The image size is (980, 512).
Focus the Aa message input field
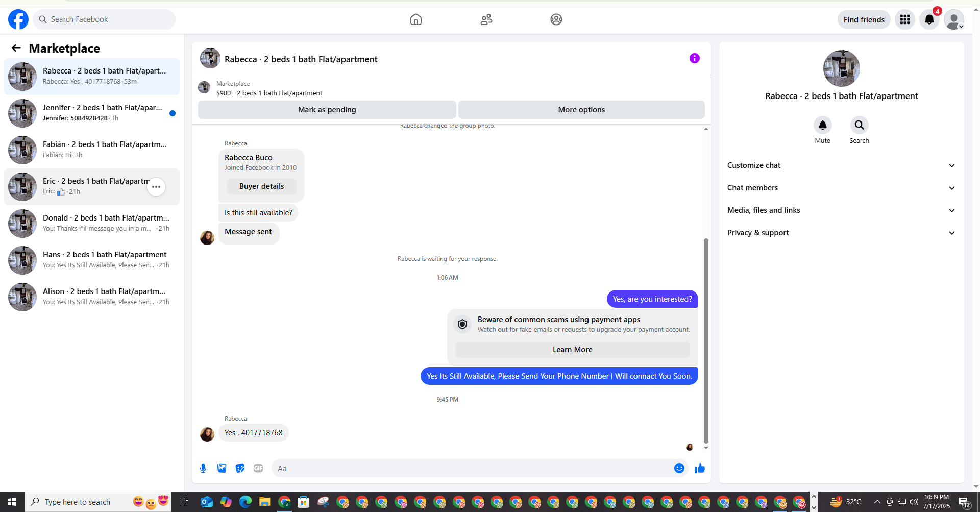[473, 468]
